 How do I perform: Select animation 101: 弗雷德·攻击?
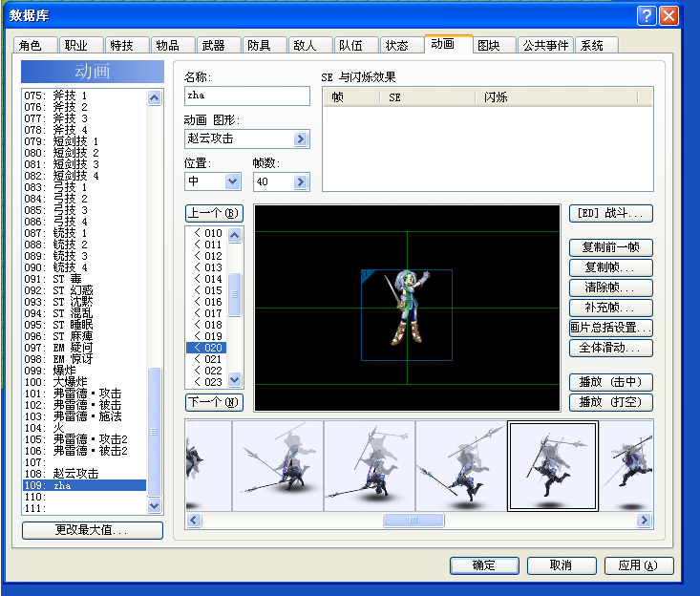84,394
